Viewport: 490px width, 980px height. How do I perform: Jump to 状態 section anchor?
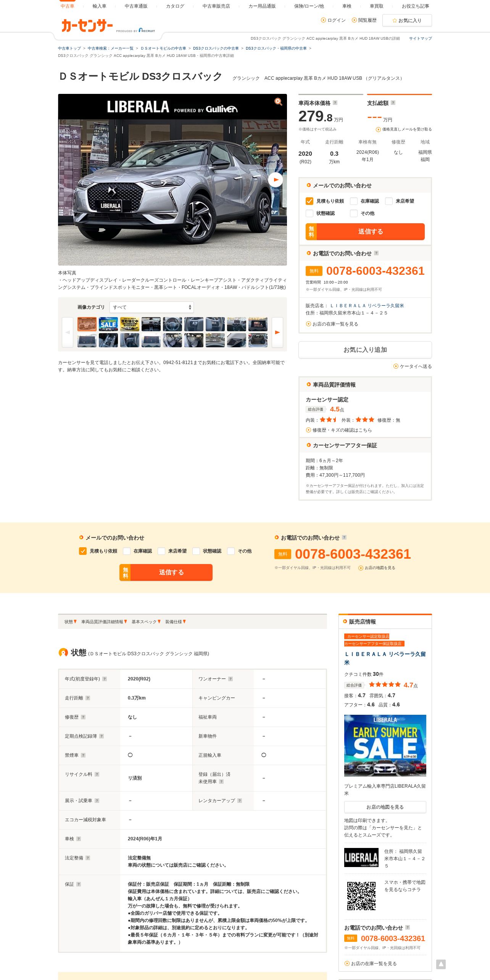(x=71, y=622)
